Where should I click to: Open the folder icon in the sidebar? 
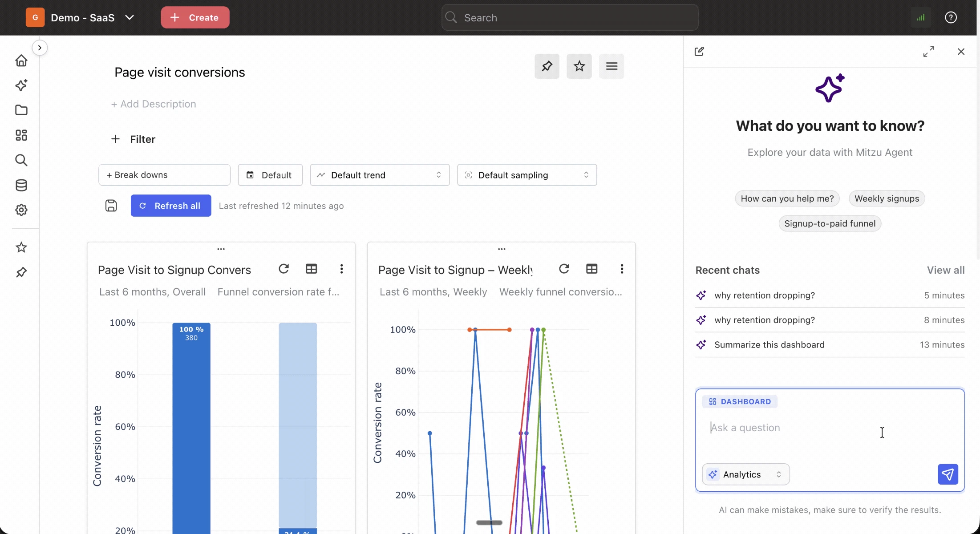click(x=21, y=110)
